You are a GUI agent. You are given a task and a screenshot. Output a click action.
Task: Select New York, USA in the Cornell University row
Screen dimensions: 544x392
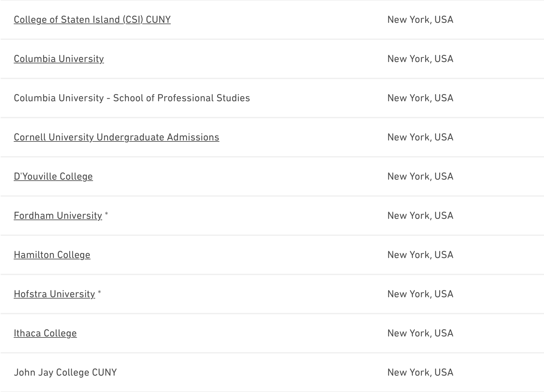(420, 137)
